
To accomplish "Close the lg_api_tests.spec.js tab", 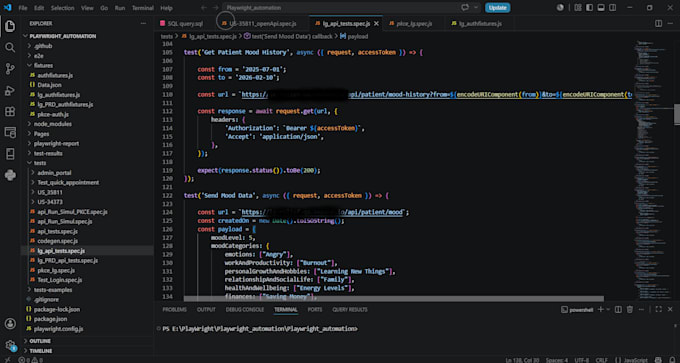I will 376,24.
